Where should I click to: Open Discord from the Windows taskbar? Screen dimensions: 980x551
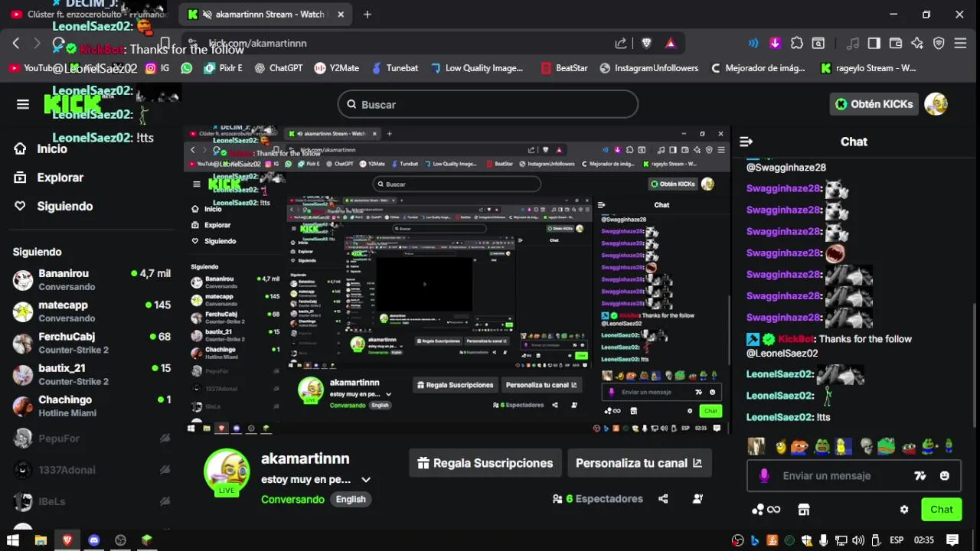pyautogui.click(x=93, y=540)
